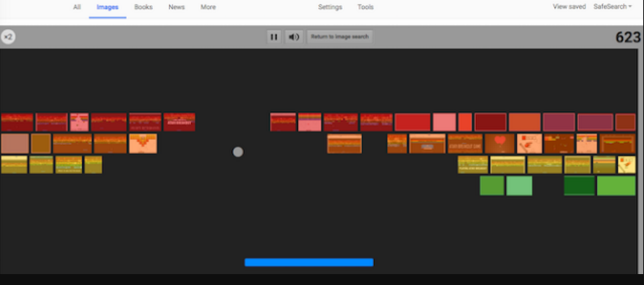Open the View saved link
Viewport: 644px width, 285px height.
pos(569,7)
